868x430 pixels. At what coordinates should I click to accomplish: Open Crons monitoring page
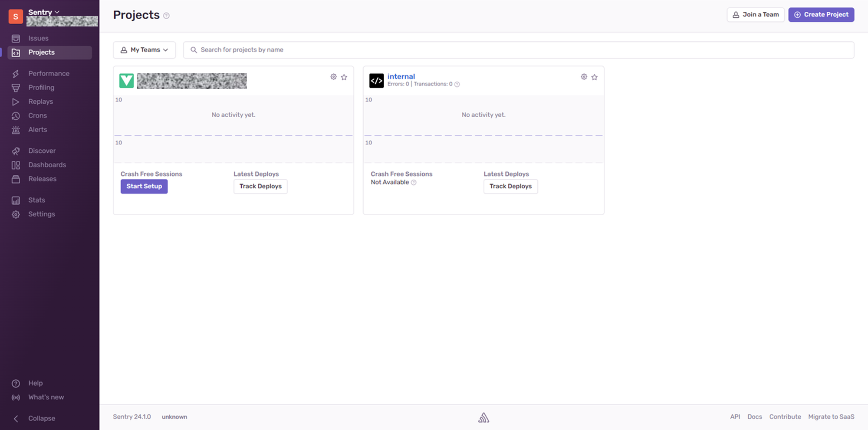37,115
